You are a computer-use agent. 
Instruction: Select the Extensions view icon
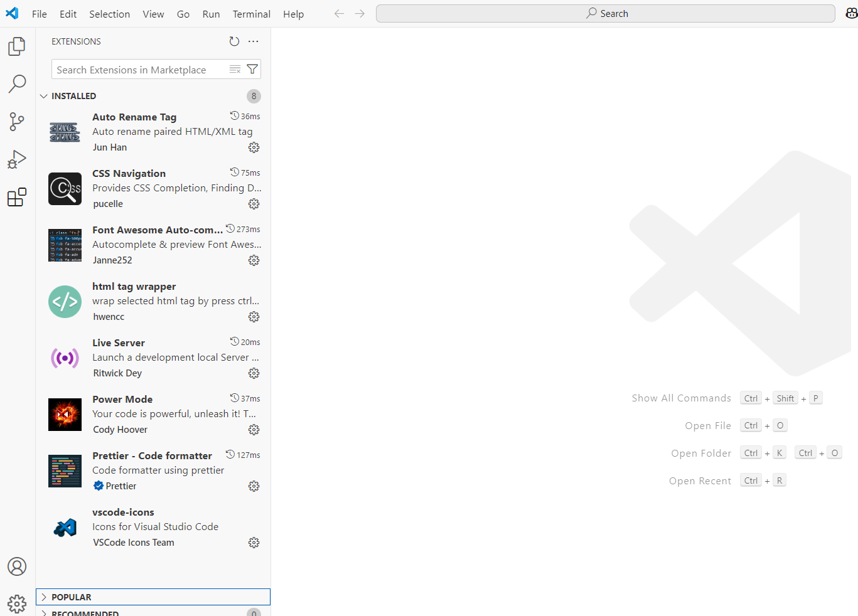click(17, 197)
